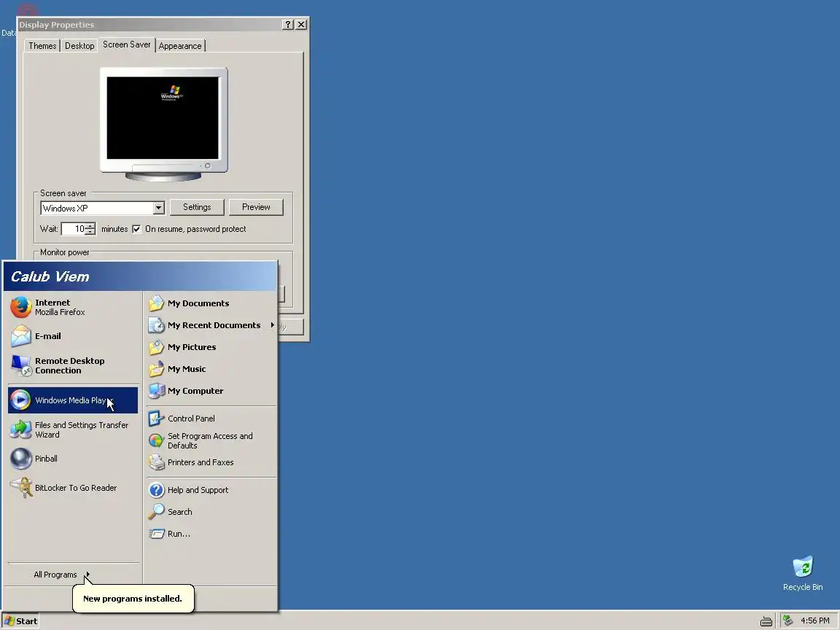Increase the Wait minutes spinner
The width and height of the screenshot is (840, 630).
click(90, 226)
